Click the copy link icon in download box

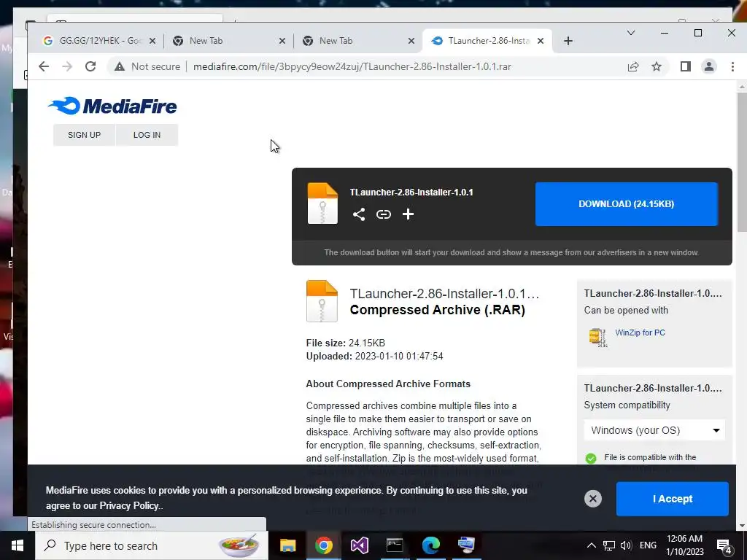click(x=384, y=214)
